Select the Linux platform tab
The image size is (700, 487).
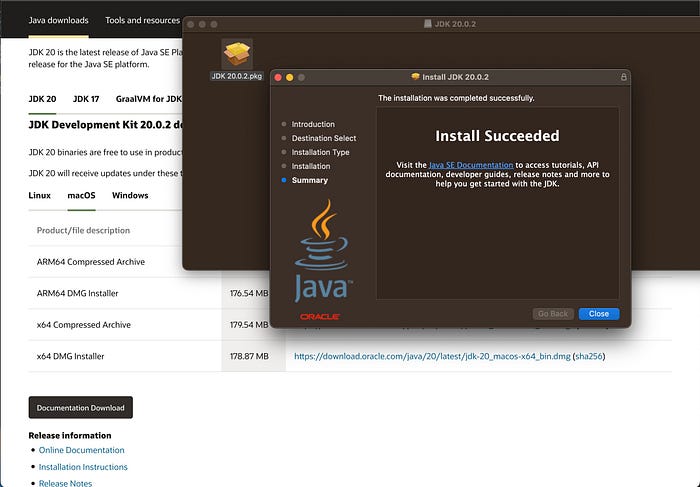coord(40,195)
